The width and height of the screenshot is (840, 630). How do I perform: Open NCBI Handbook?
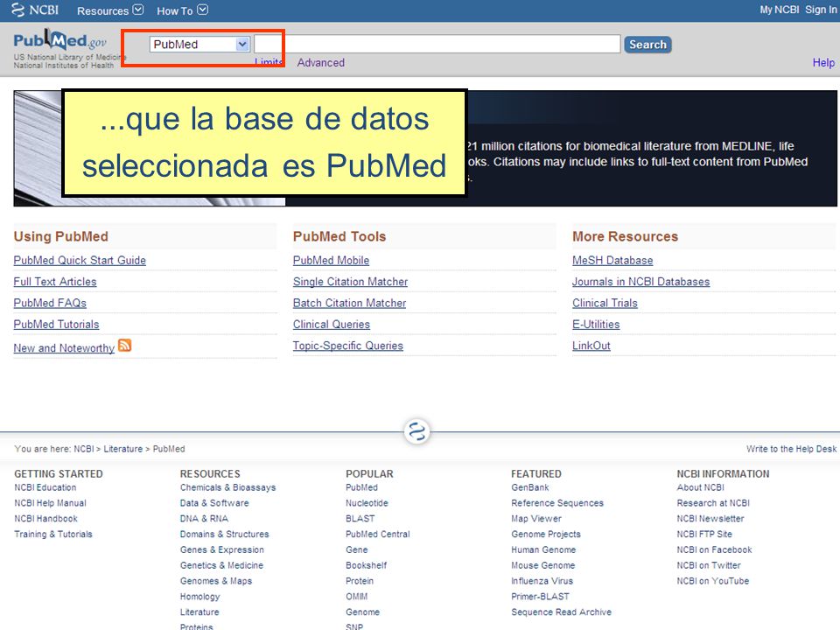(x=46, y=519)
